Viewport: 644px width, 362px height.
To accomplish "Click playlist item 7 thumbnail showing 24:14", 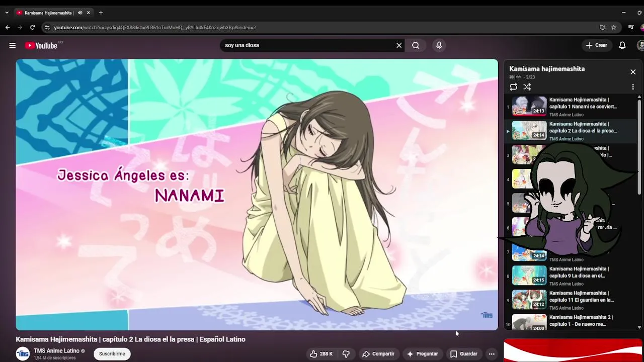I will [529, 253].
